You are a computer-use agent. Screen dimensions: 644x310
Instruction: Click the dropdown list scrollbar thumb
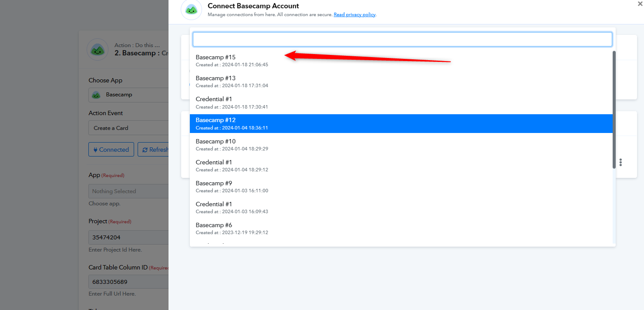click(614, 109)
